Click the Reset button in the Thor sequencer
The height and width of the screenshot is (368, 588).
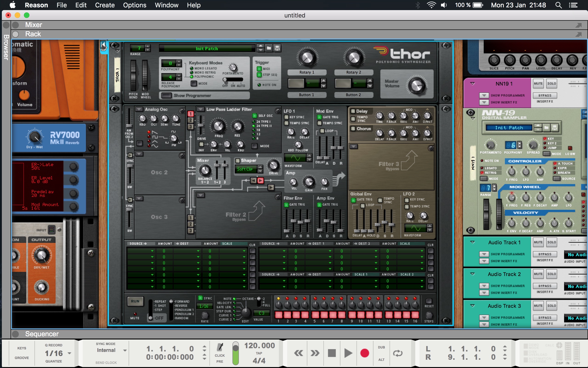[x=429, y=301]
